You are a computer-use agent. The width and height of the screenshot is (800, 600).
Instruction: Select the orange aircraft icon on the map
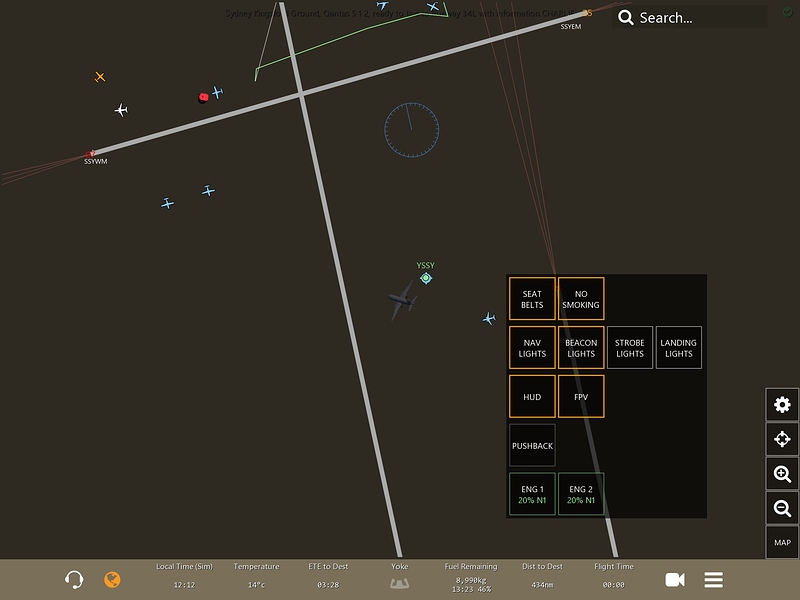coord(100,77)
